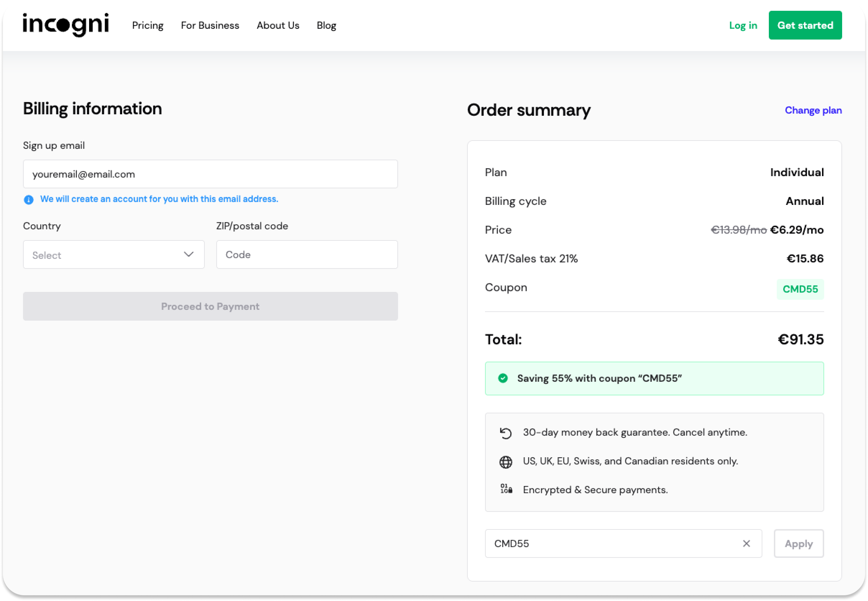Viewport: 868px width, 601px height.
Task: Click the globe residents icon
Action: [505, 462]
